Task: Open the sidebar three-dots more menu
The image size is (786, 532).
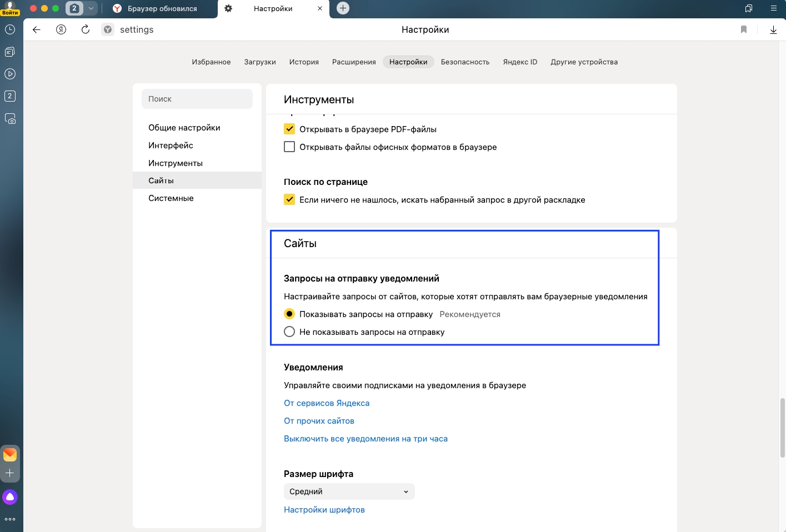Action: click(x=10, y=519)
